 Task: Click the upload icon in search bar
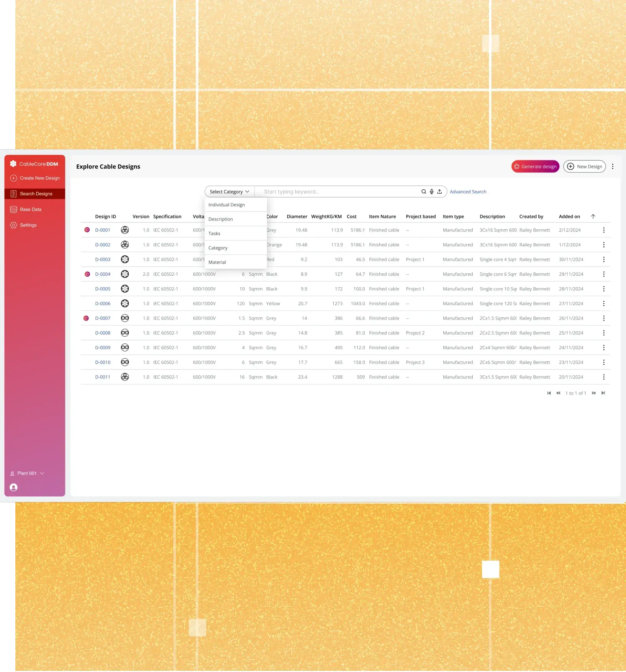439,192
